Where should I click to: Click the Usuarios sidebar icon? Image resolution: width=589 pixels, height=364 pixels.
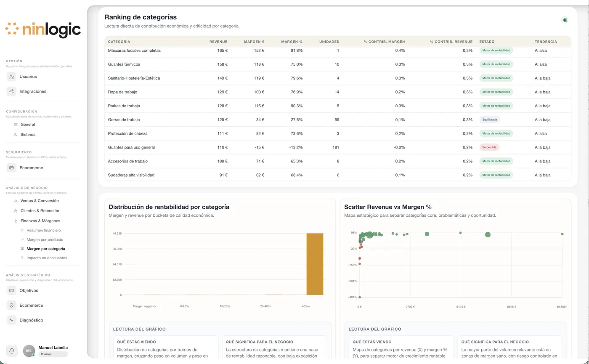coord(11,77)
